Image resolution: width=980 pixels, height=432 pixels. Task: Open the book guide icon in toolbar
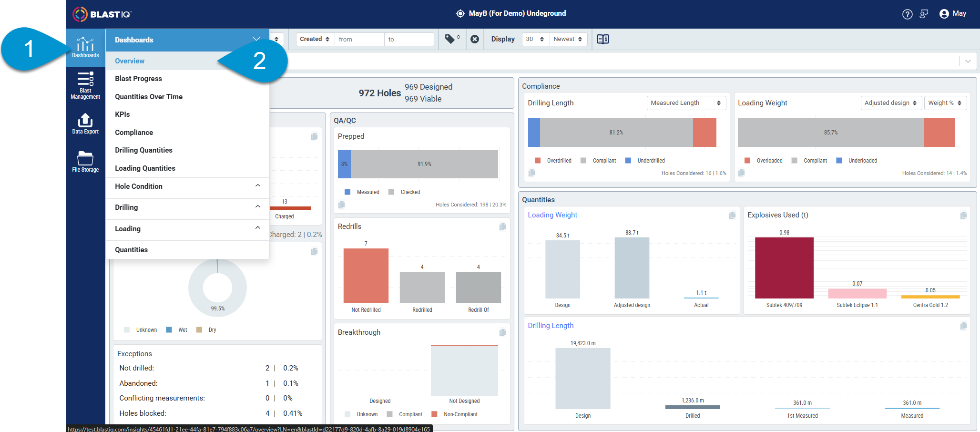603,39
